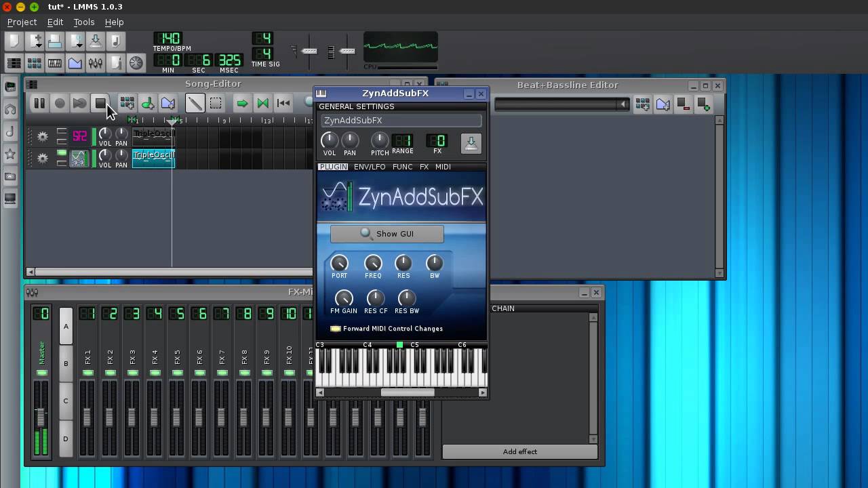The width and height of the screenshot is (868, 488).
Task: Select the selection mode in Song-Editor
Action: (x=215, y=103)
